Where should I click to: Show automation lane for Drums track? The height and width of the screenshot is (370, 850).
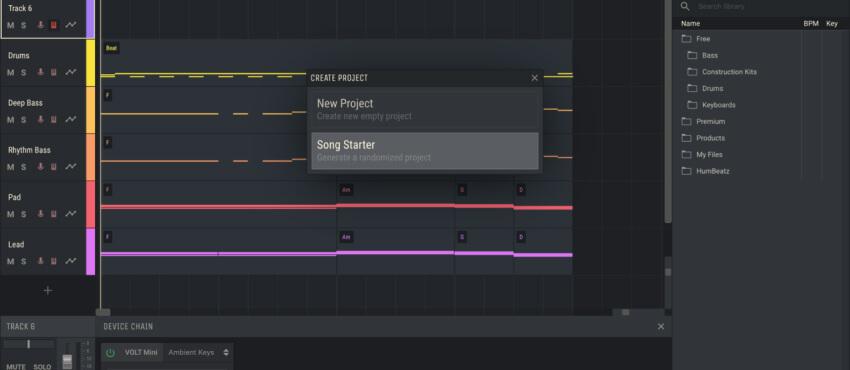(70, 73)
